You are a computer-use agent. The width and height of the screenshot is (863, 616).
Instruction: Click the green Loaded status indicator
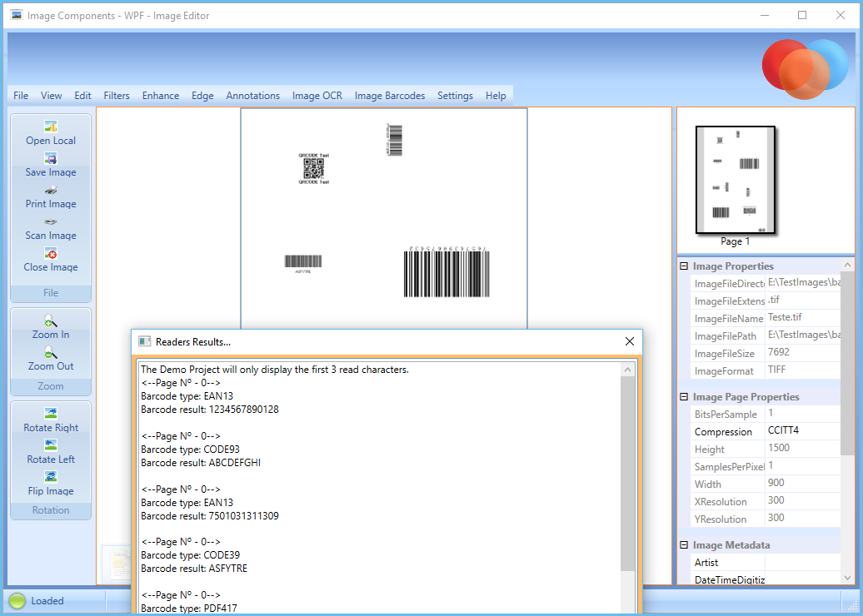(17, 601)
